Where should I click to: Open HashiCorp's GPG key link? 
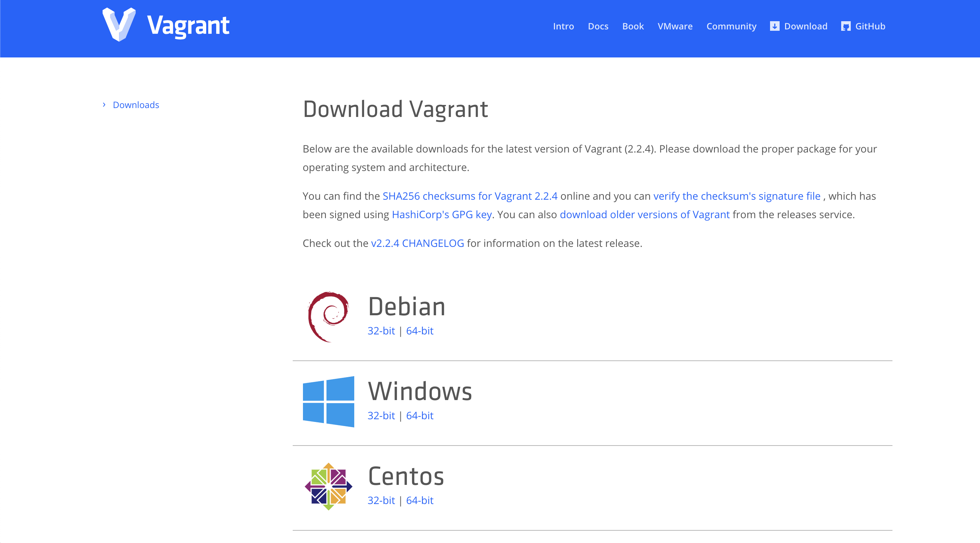442,215
